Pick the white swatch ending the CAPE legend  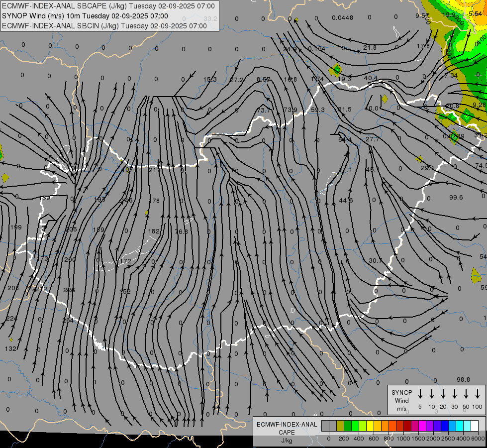[x=475, y=426]
